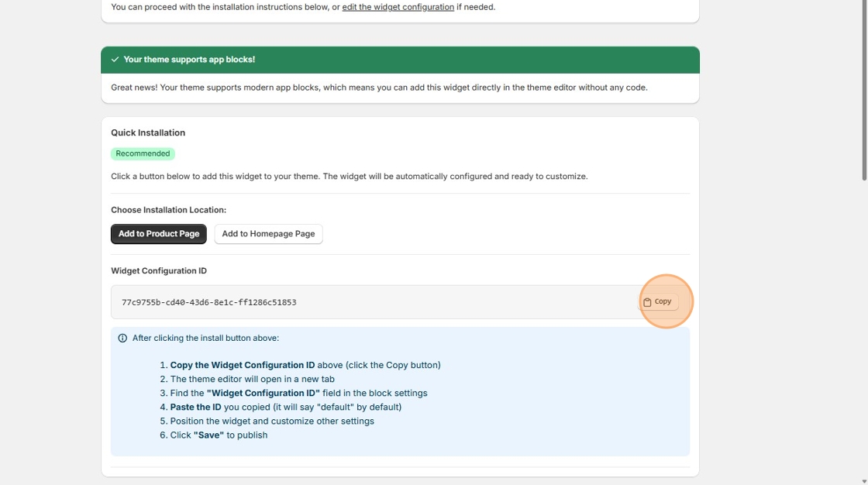Image resolution: width=868 pixels, height=485 pixels.
Task: Click the circle icon before the install instructions
Action: point(122,338)
